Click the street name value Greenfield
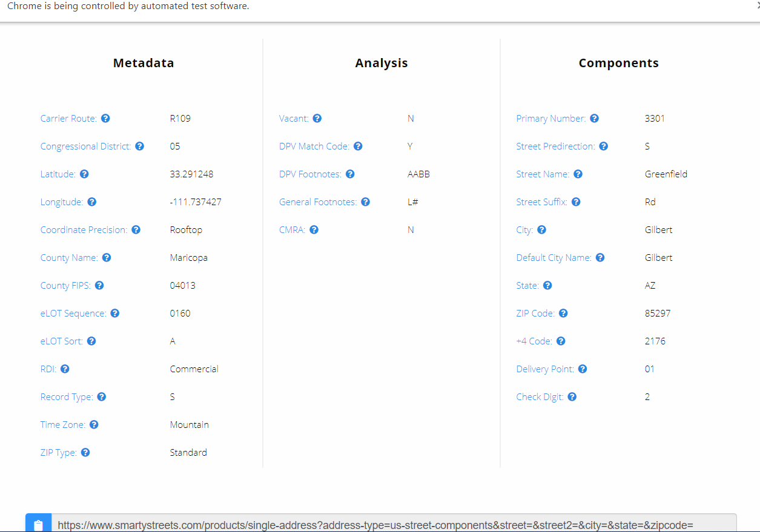The height and width of the screenshot is (532, 760). (x=666, y=174)
